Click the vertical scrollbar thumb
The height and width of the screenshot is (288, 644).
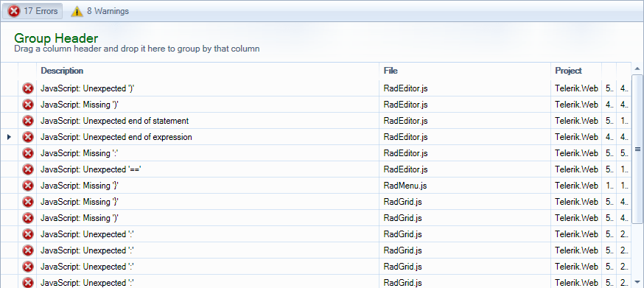point(637,149)
